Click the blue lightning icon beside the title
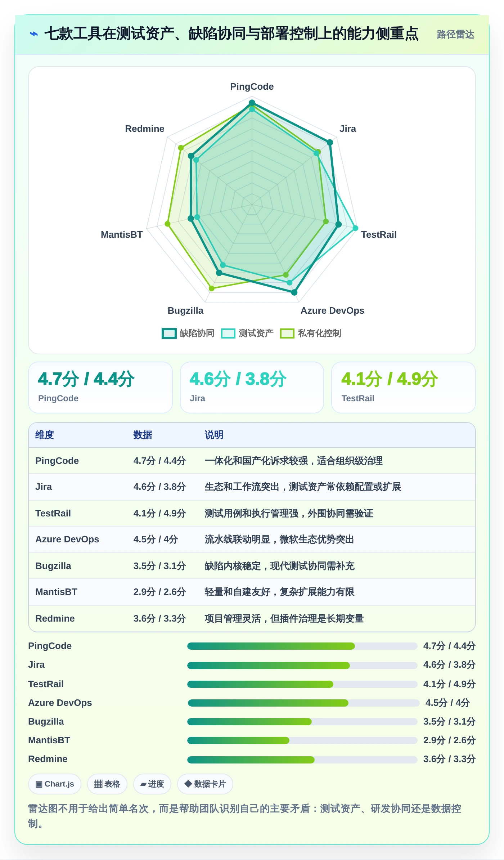 (x=33, y=34)
